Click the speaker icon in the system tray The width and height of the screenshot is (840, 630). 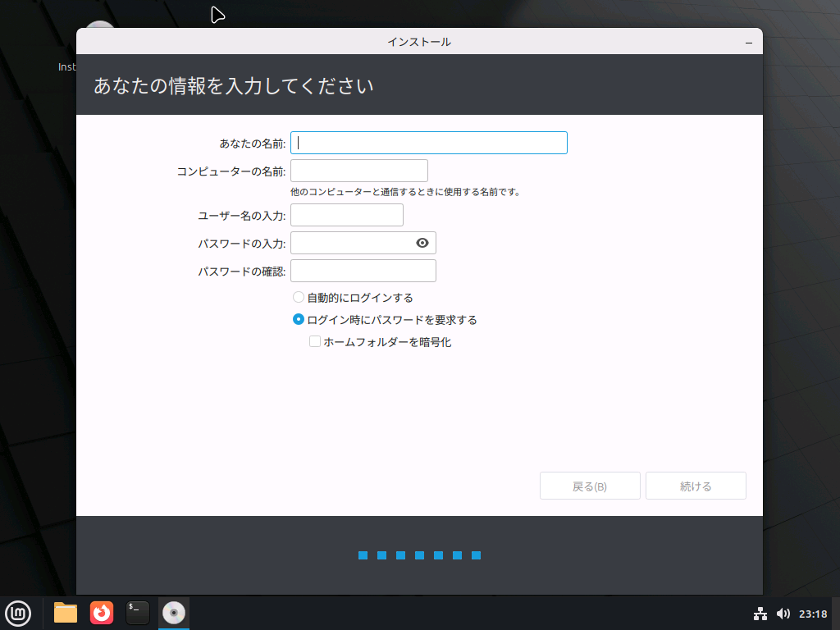[x=782, y=613]
